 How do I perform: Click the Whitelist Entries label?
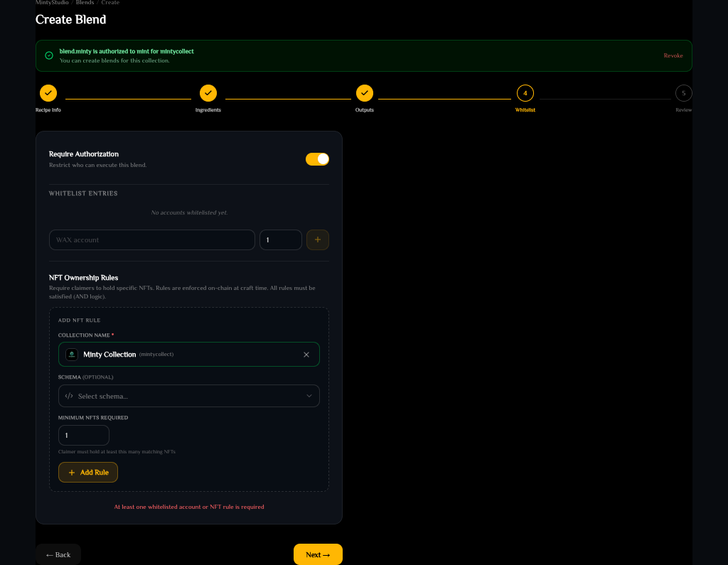[x=83, y=193]
